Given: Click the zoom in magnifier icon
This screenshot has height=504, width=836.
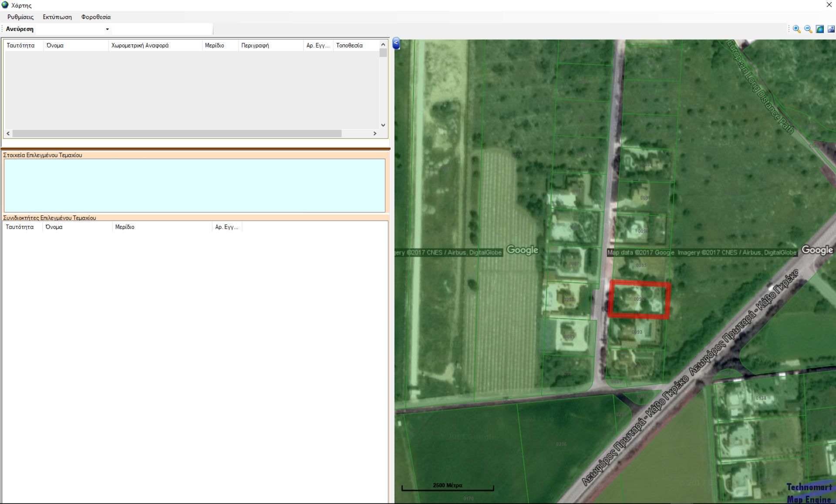Looking at the screenshot, I should pyautogui.click(x=796, y=29).
